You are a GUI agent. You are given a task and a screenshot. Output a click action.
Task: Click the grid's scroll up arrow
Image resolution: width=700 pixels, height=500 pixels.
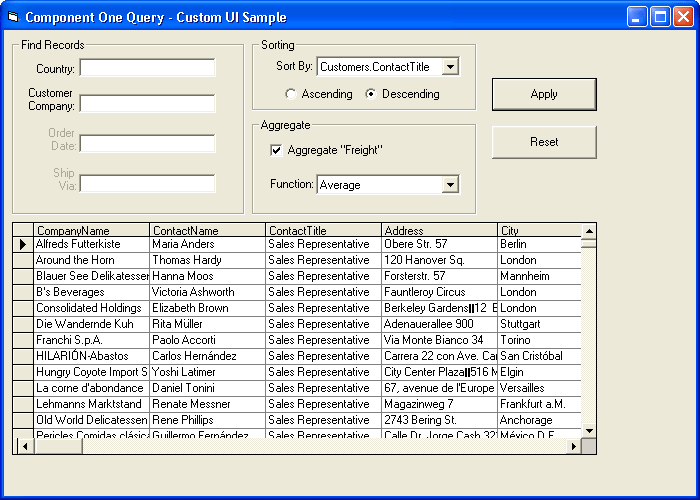(x=589, y=240)
